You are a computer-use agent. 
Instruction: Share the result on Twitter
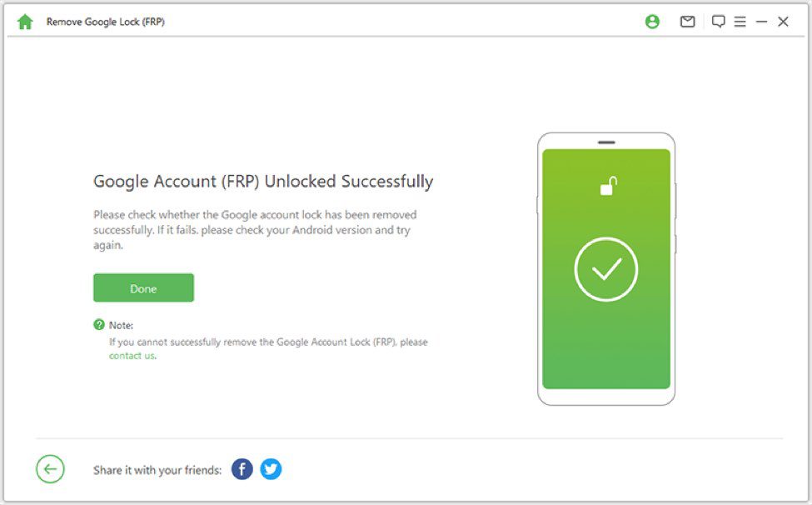pyautogui.click(x=270, y=469)
